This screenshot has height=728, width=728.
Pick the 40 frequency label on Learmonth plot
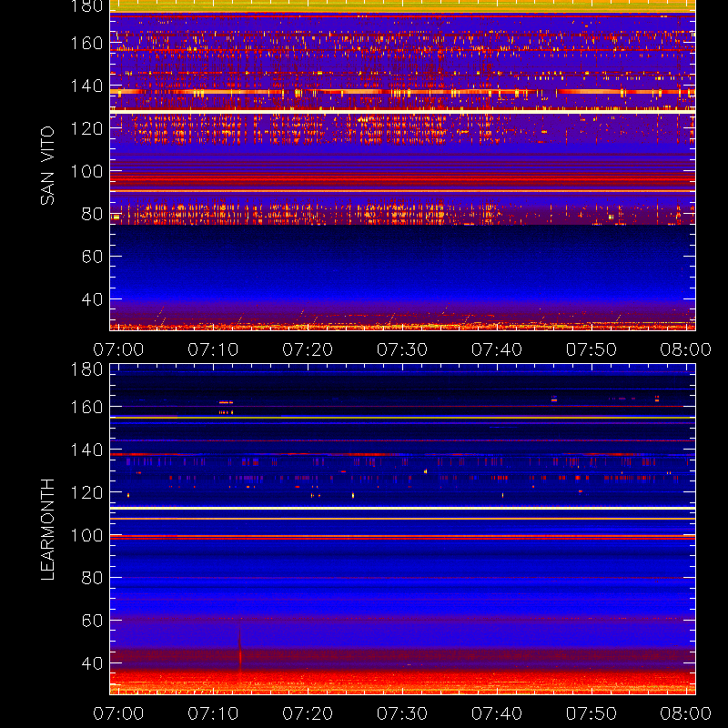[x=92, y=663]
